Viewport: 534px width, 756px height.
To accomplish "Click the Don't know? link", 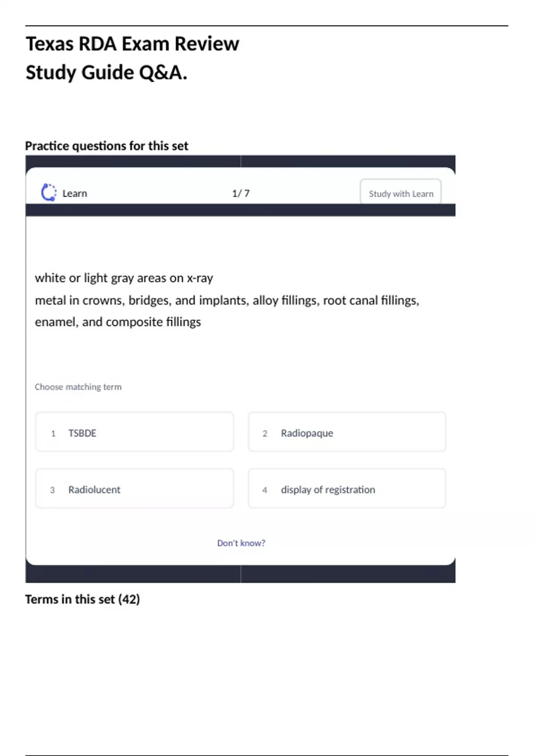I will (241, 543).
